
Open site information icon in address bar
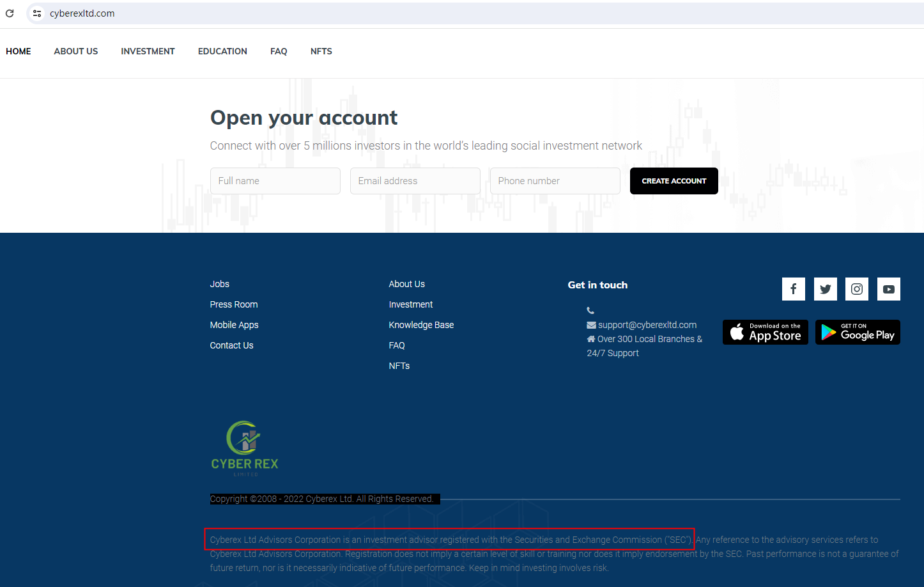(x=37, y=13)
